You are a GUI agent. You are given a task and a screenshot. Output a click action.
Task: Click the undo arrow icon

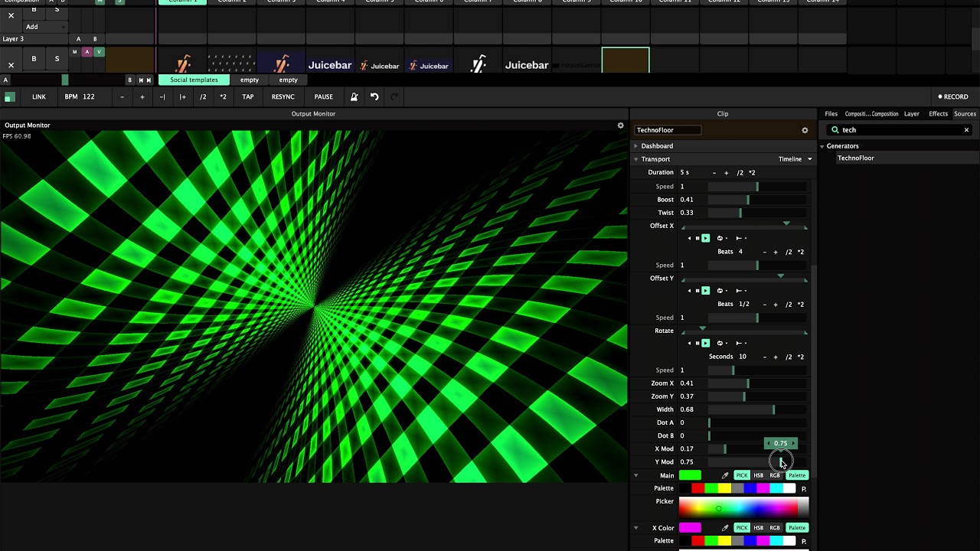point(374,97)
